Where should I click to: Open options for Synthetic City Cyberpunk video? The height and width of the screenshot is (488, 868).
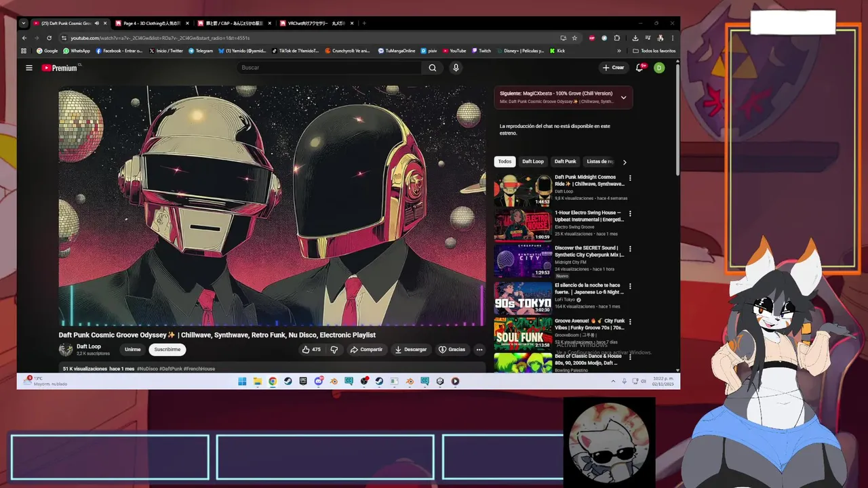pos(630,249)
